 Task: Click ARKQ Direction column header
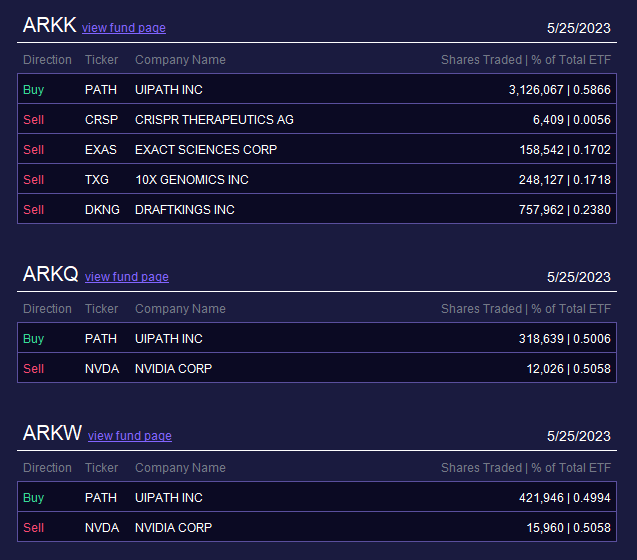(x=47, y=309)
